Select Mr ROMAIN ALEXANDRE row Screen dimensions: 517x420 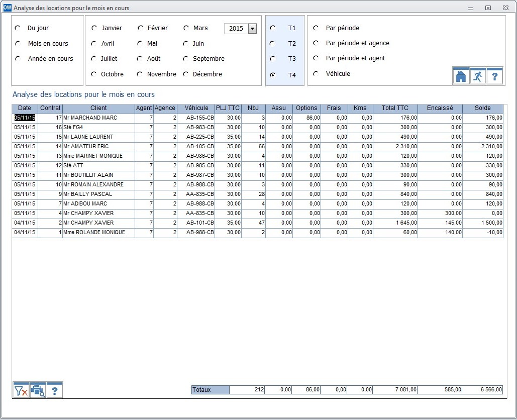[x=258, y=184]
